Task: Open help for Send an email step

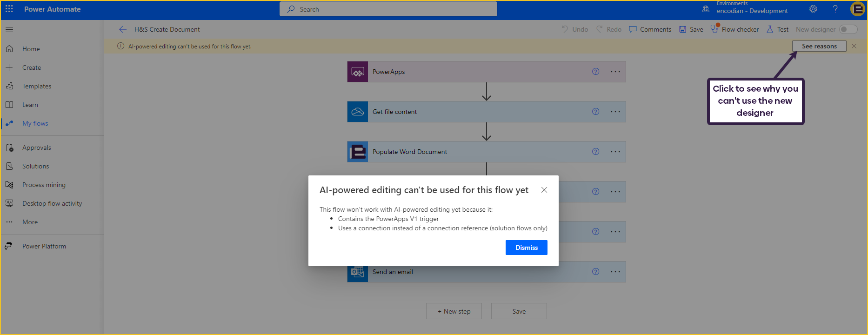Action: [595, 272]
